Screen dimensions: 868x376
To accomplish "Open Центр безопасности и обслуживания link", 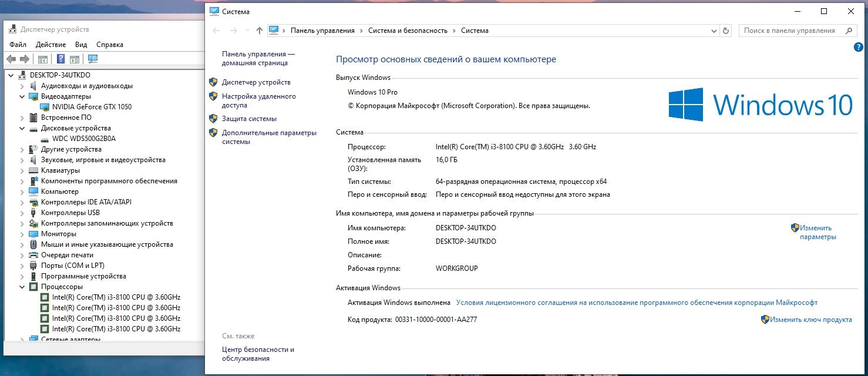I will click(x=258, y=354).
